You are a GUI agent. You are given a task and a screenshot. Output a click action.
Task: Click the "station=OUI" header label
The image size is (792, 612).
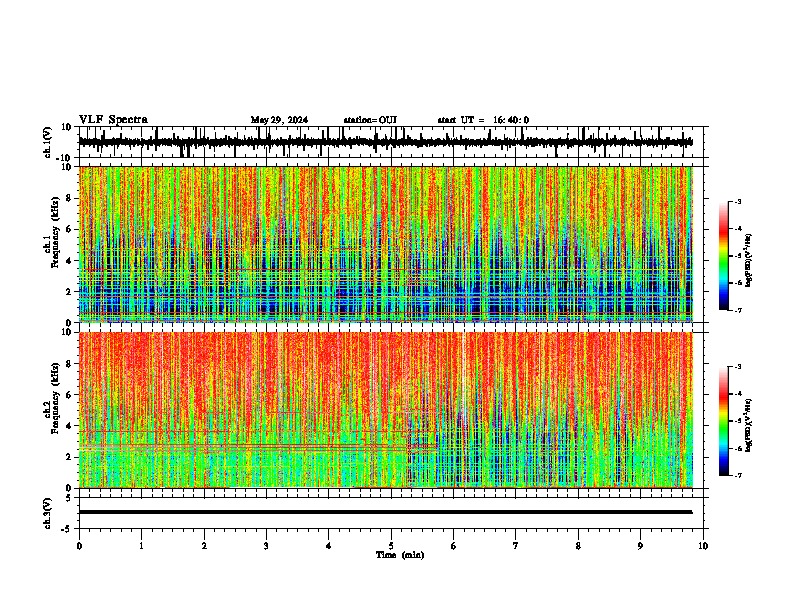pyautogui.click(x=370, y=120)
